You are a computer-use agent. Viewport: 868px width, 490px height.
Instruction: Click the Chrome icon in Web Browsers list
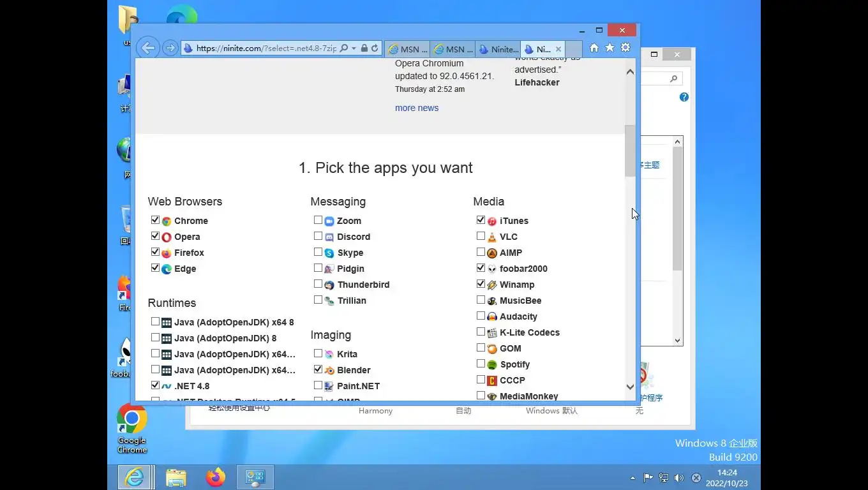pyautogui.click(x=167, y=221)
